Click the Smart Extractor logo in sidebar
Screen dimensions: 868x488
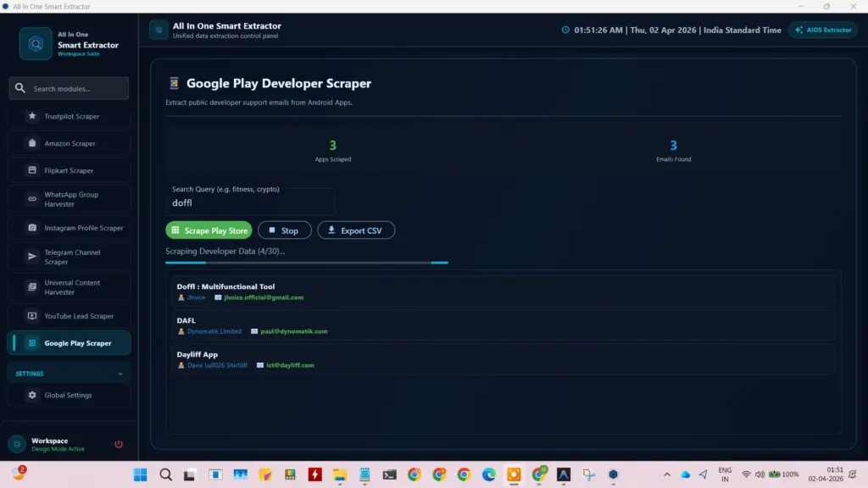point(36,43)
